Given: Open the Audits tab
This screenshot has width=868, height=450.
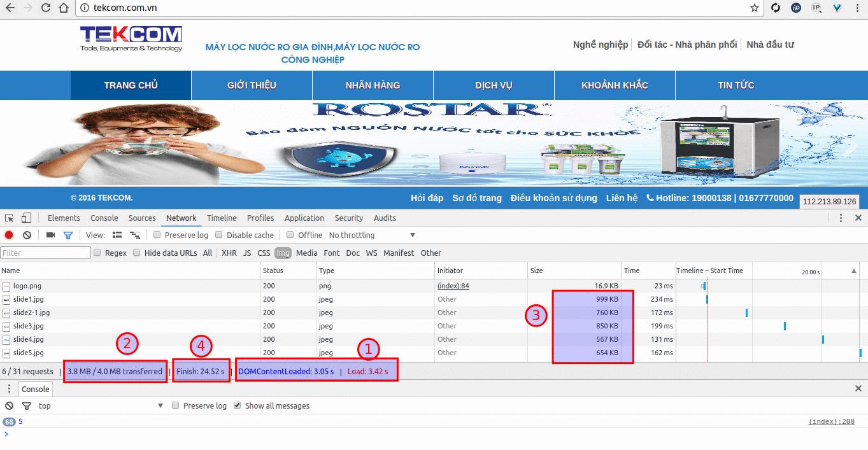Looking at the screenshot, I should [x=385, y=218].
